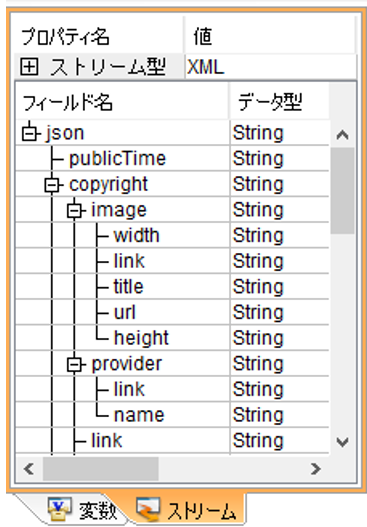The image size is (367, 527).
Task: Select the name field under provider
Action: point(139,415)
